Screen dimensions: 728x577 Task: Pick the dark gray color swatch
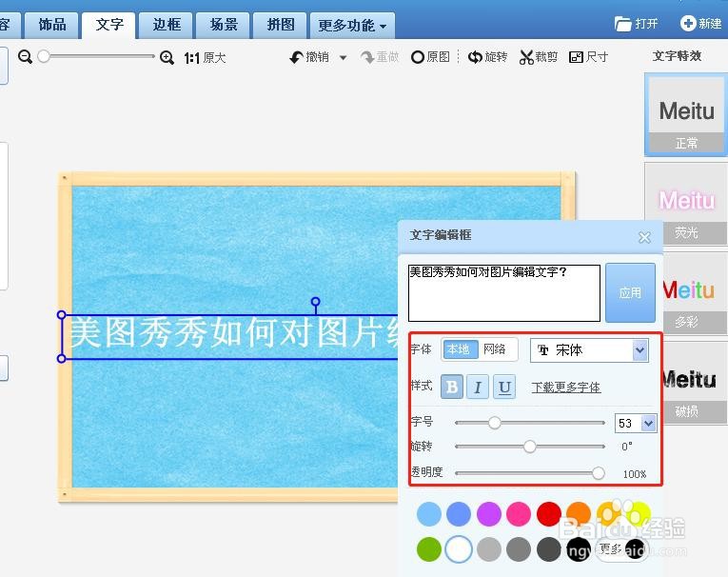[x=549, y=549]
